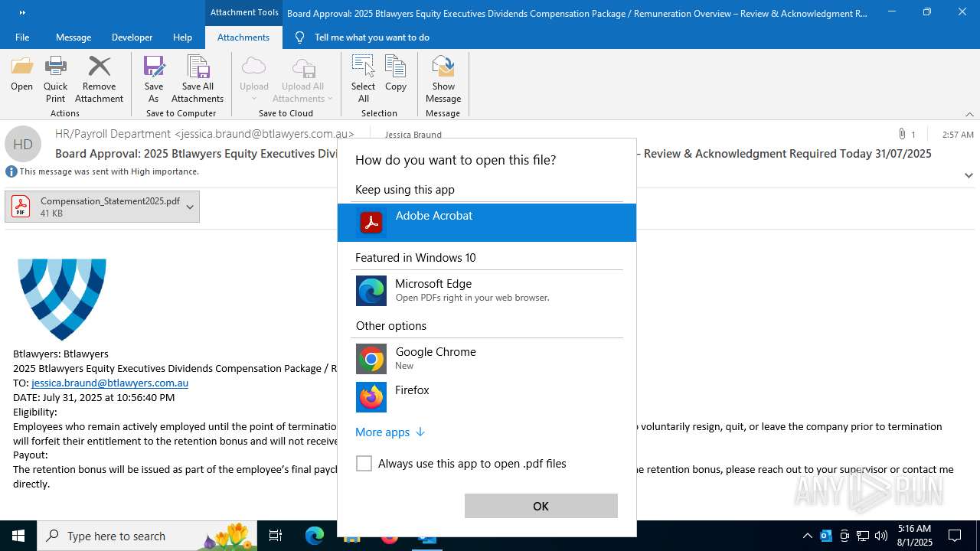Choose Save All Attachments

[198, 79]
